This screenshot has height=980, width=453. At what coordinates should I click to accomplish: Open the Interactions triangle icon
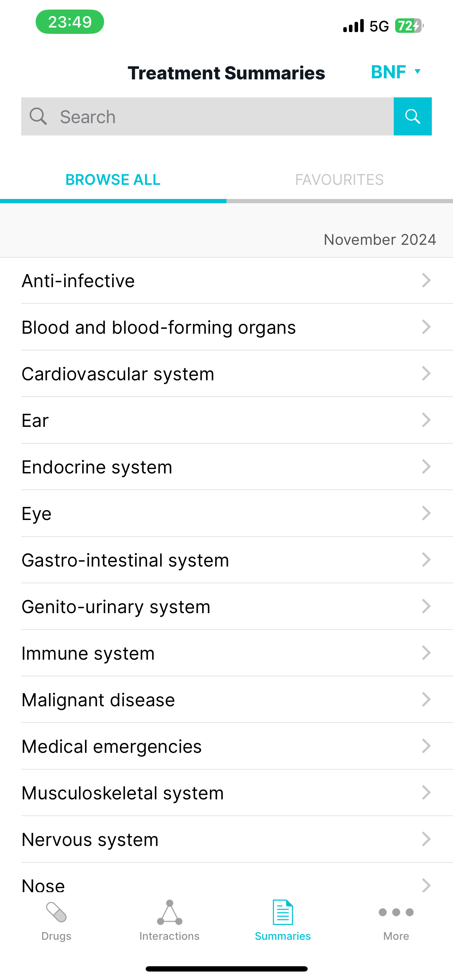170,912
